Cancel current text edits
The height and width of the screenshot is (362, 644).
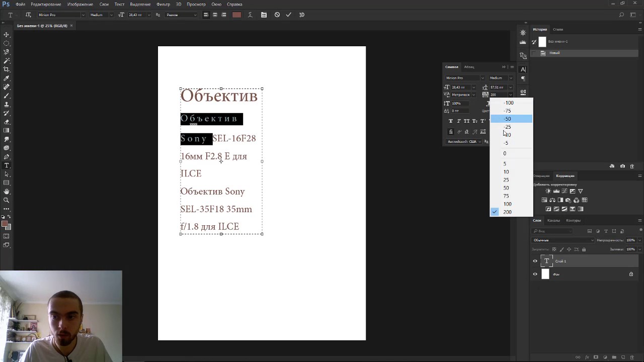[277, 15]
